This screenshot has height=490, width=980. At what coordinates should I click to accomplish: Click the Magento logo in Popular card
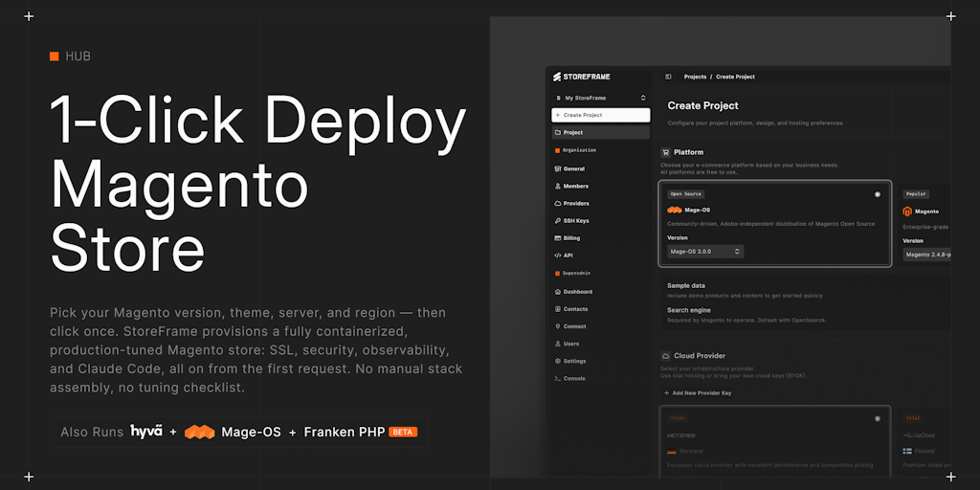click(907, 212)
